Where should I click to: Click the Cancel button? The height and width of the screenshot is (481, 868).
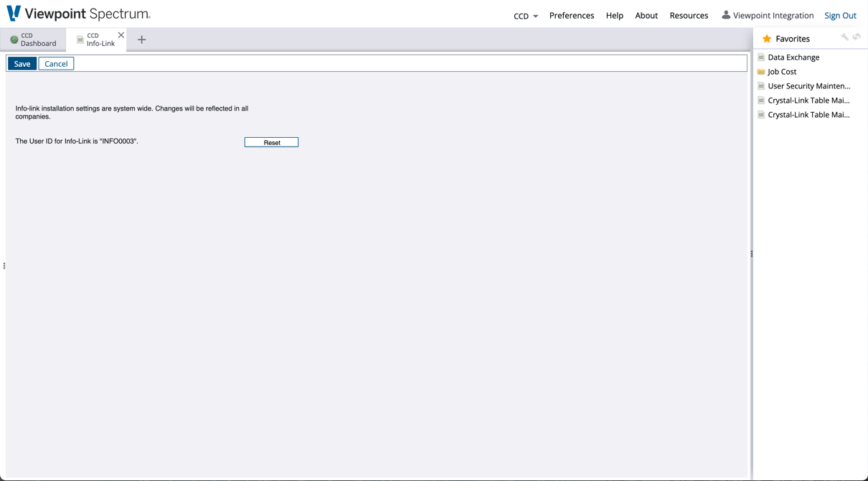(56, 64)
